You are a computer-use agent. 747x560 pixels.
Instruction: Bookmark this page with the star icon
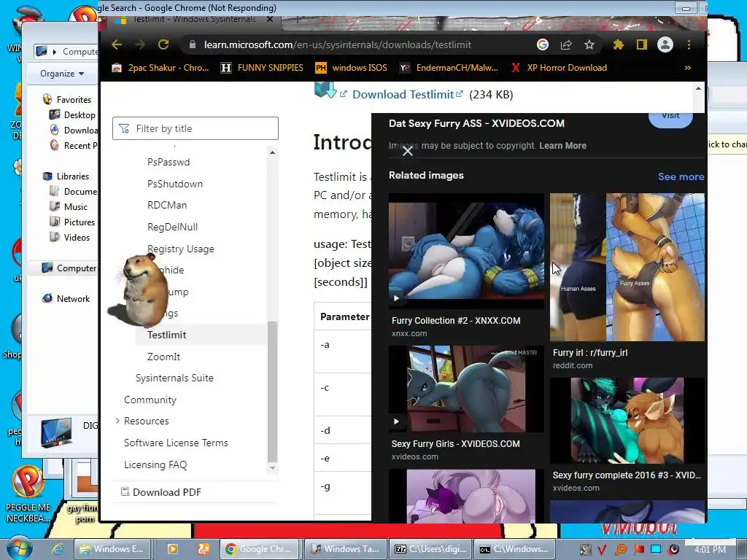pos(589,44)
